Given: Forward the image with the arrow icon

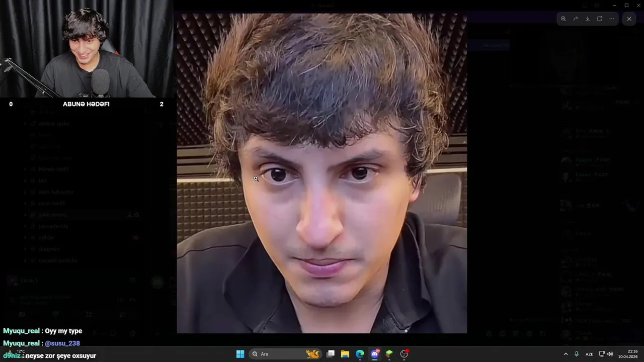Looking at the screenshot, I should (x=576, y=19).
